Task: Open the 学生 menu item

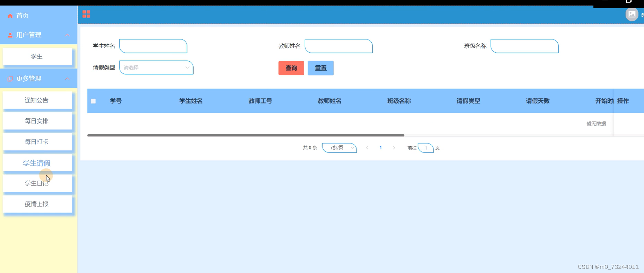Action: click(x=37, y=56)
